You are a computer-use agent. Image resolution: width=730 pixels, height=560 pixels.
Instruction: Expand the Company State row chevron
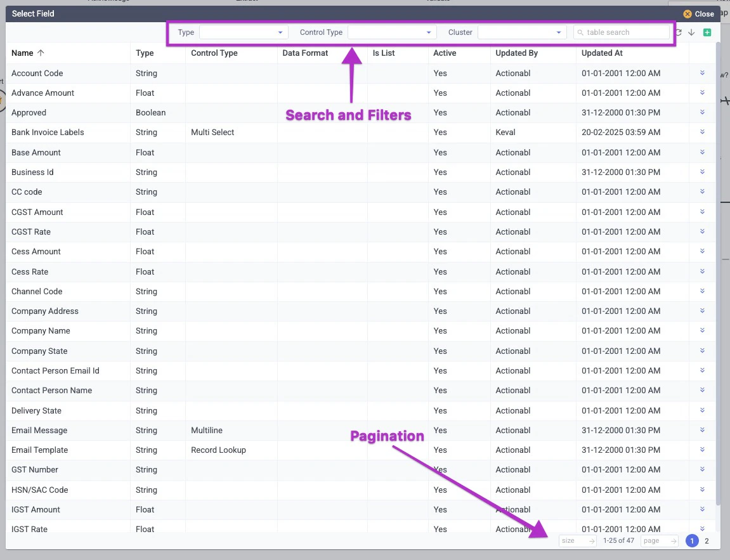click(702, 350)
